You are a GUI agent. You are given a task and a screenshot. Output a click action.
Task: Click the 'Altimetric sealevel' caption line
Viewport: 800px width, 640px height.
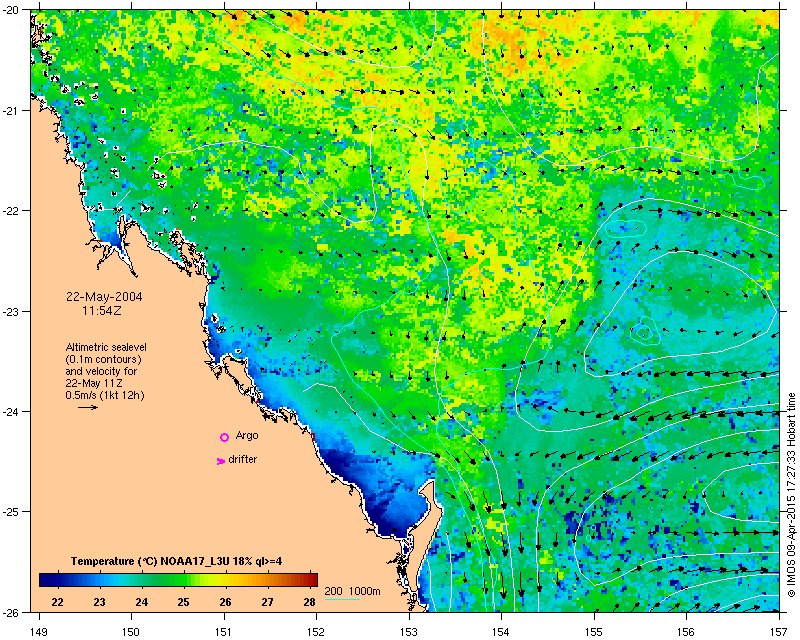pyautogui.click(x=106, y=347)
